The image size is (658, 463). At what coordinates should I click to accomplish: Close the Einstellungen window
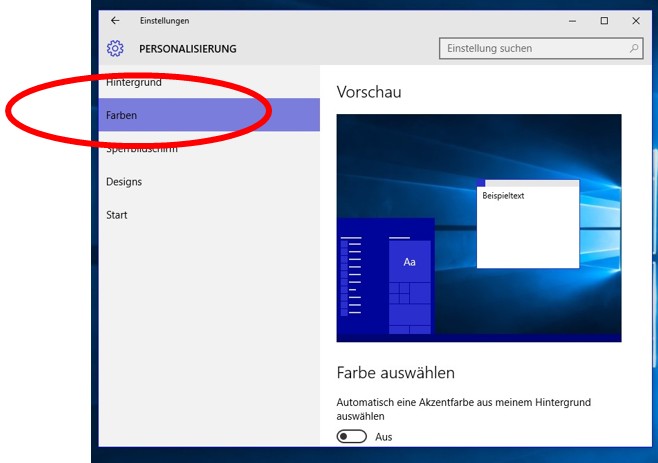636,20
